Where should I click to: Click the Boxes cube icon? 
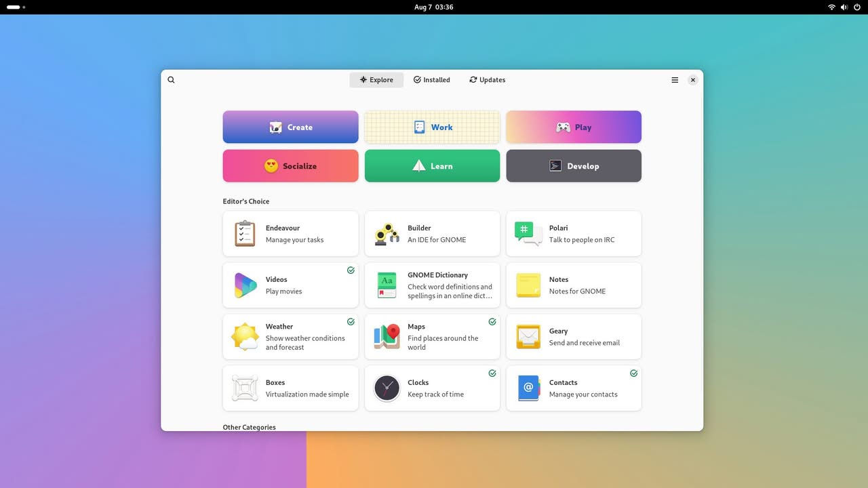[245, 388]
